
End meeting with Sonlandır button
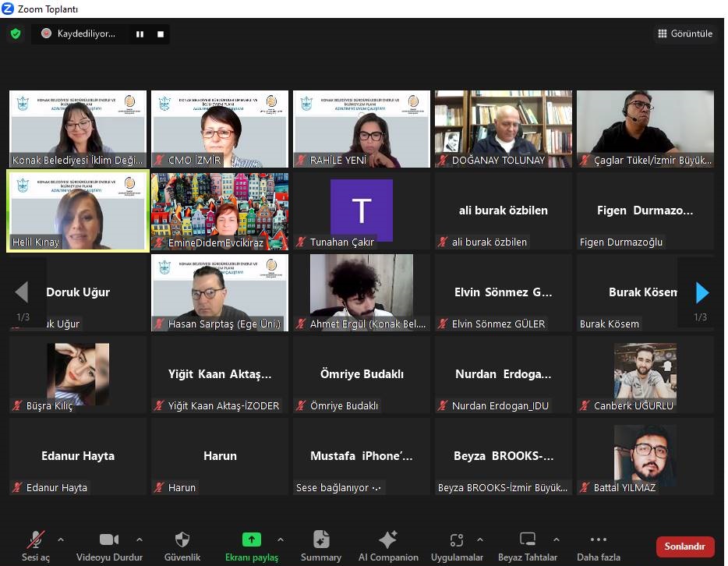coord(685,547)
